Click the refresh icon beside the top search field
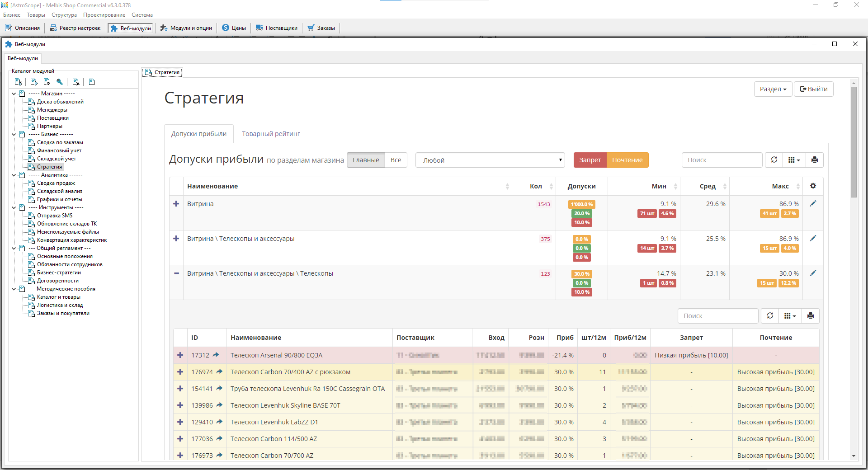This screenshot has height=470, width=868. click(774, 160)
